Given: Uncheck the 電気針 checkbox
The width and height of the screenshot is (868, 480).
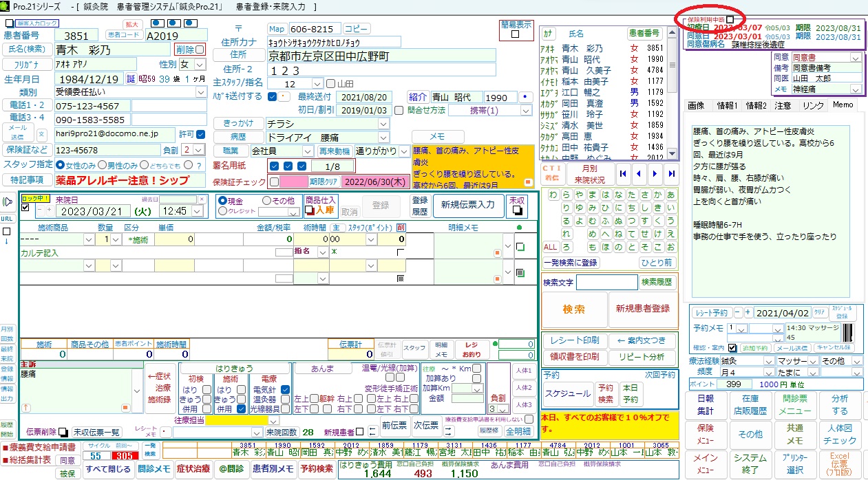Looking at the screenshot, I should [285, 389].
